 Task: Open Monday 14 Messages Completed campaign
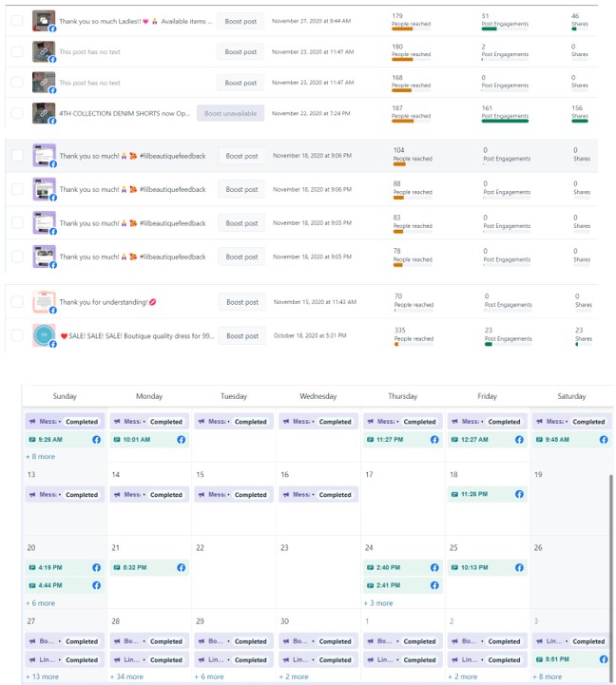point(149,495)
